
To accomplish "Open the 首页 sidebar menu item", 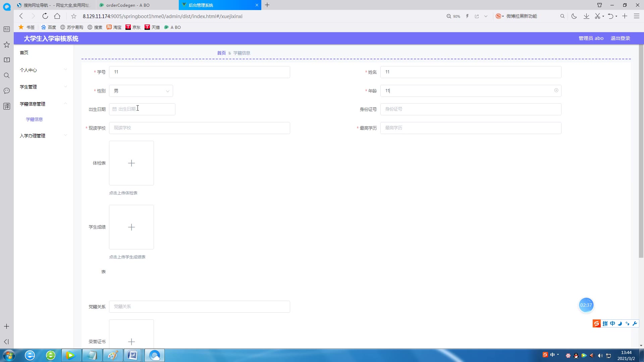I will [24, 53].
